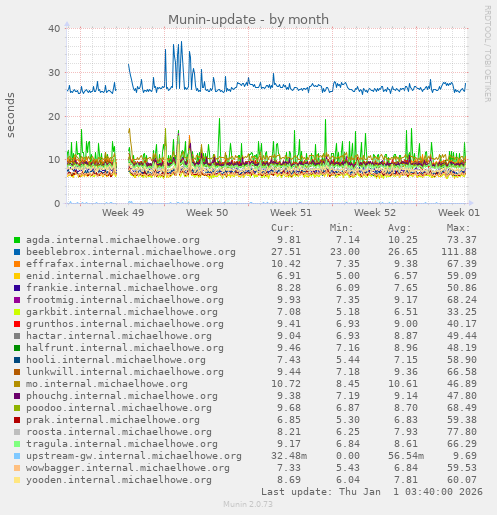Click the Last update timestamp line
This screenshot has height=515, width=497.
(372, 492)
